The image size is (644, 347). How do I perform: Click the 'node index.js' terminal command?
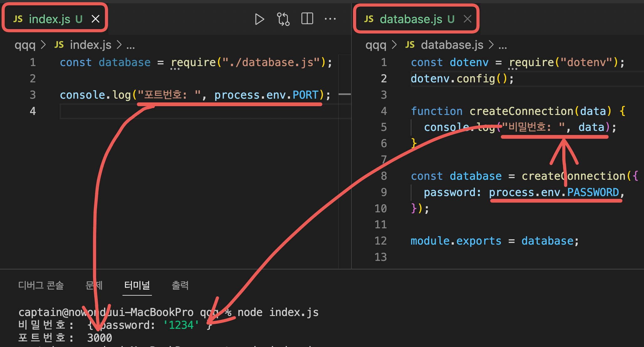pos(278,312)
